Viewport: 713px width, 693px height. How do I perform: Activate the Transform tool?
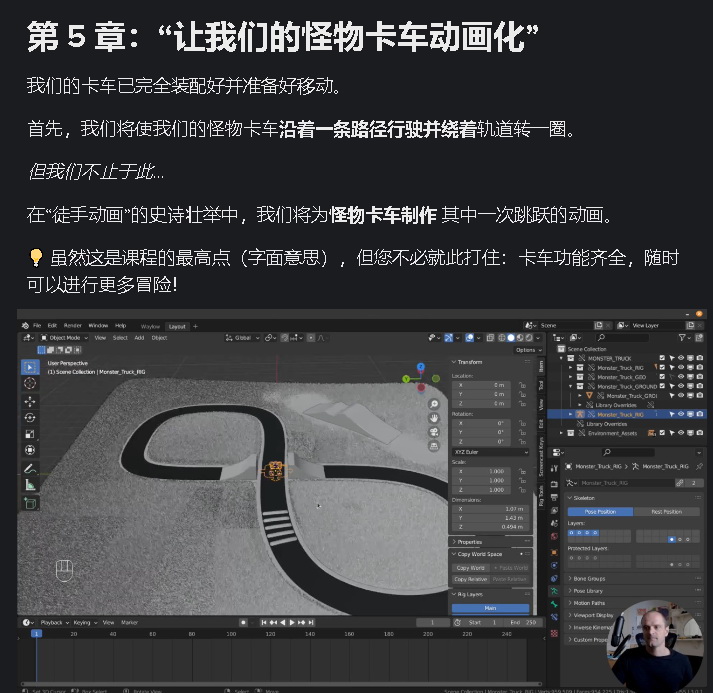[x=30, y=450]
